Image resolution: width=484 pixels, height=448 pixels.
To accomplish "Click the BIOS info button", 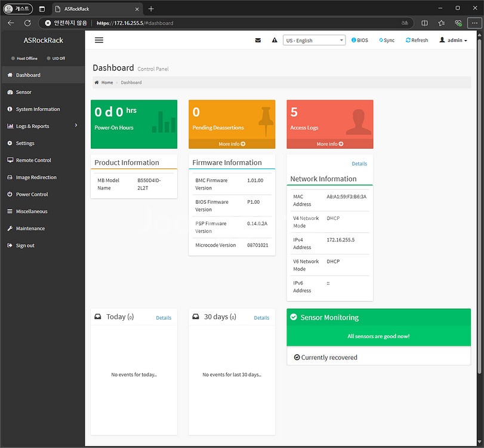I will pyautogui.click(x=360, y=41).
